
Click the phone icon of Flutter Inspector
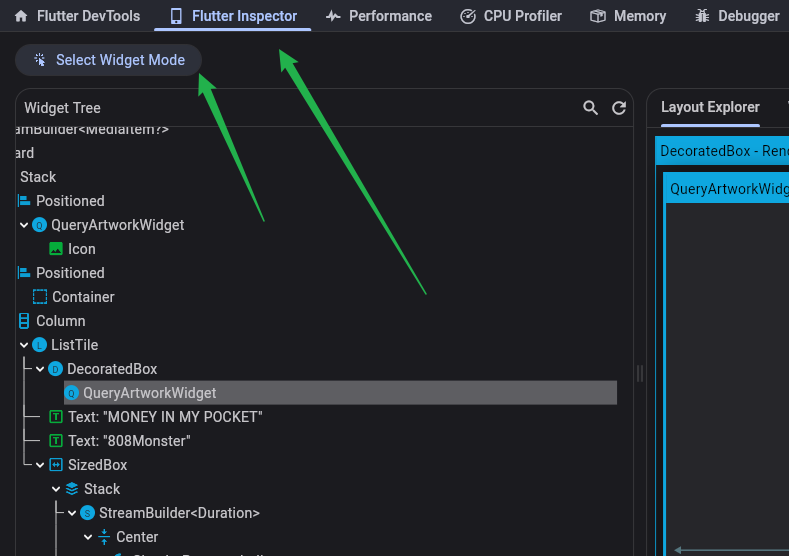(x=176, y=16)
